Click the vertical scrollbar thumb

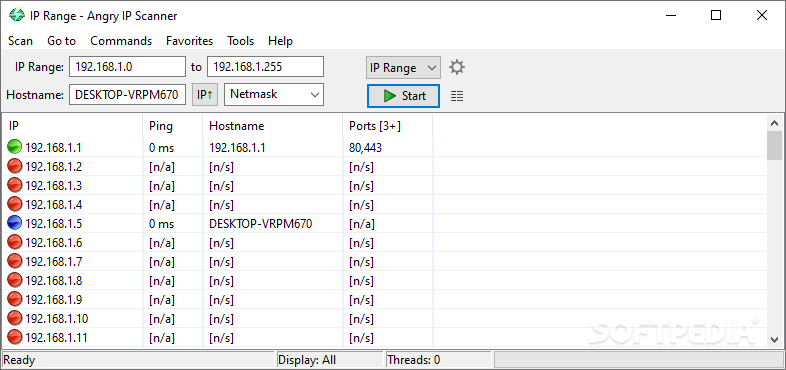coord(774,145)
